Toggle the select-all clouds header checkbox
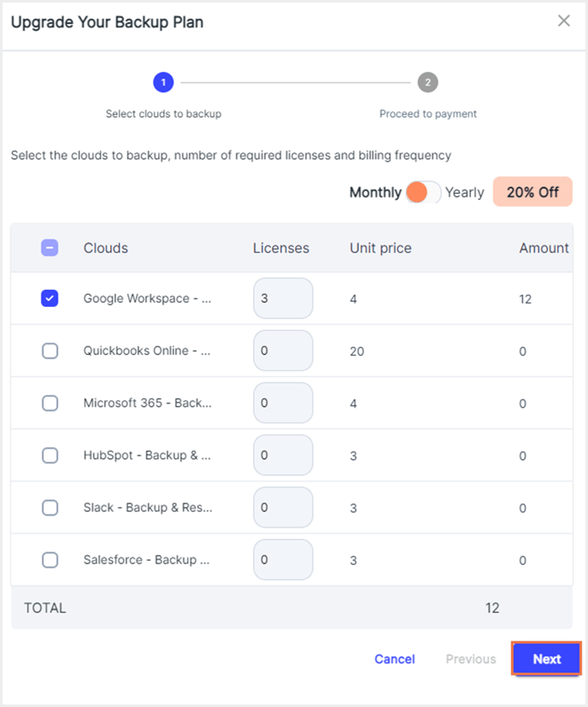Viewport: 588px width, 707px height. [50, 248]
